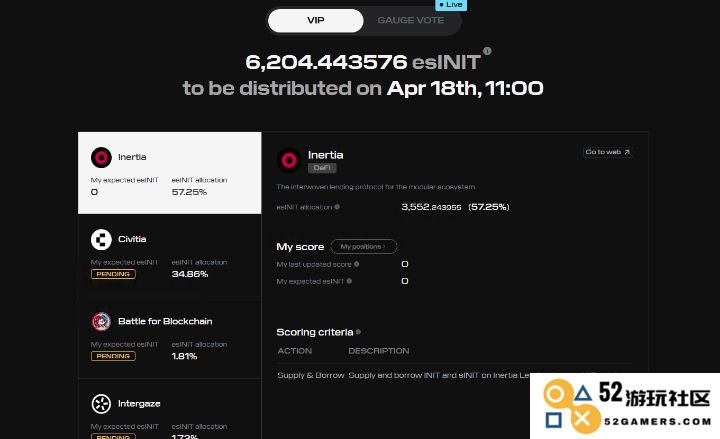Click the Scoring criteria info icon
This screenshot has height=439, width=720.
coord(358,332)
